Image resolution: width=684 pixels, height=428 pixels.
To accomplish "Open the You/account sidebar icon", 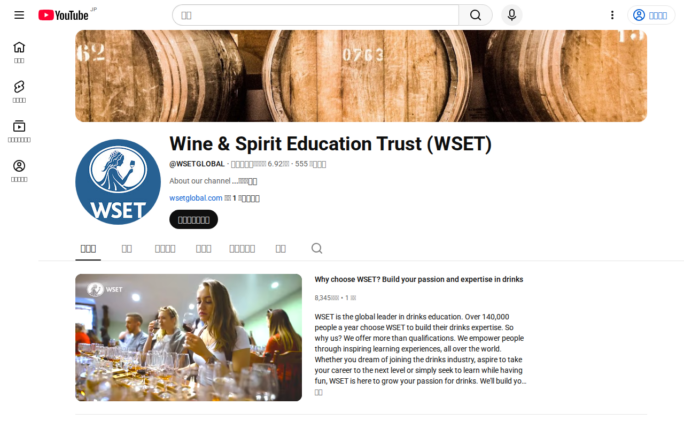I will [x=19, y=171].
